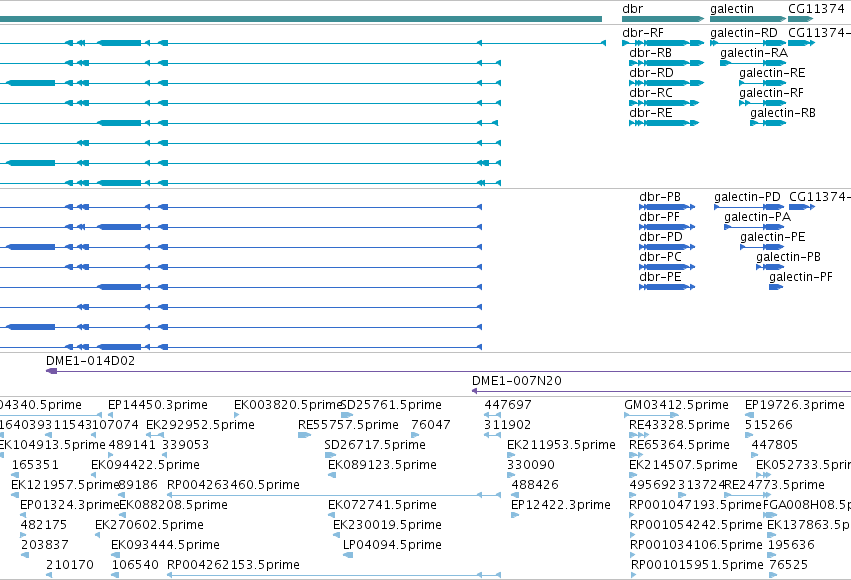
Task: Pick EST RP001034106.5prime
Action: point(696,545)
